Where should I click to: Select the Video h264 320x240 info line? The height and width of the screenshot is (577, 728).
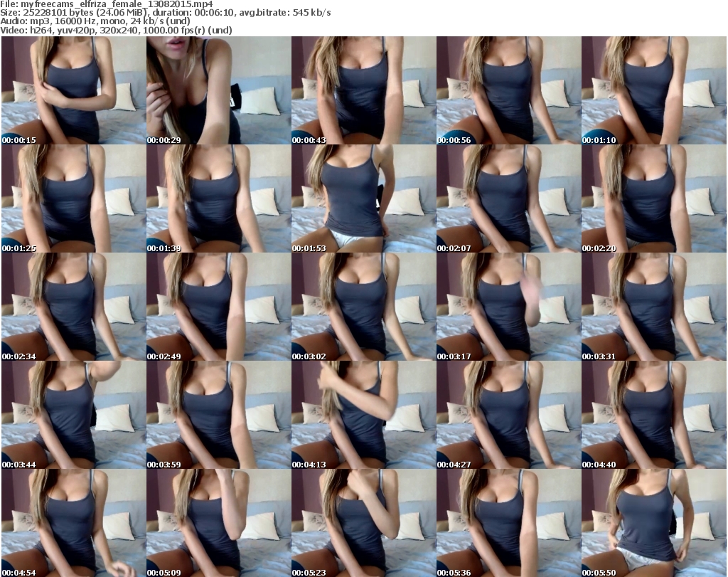click(116, 30)
